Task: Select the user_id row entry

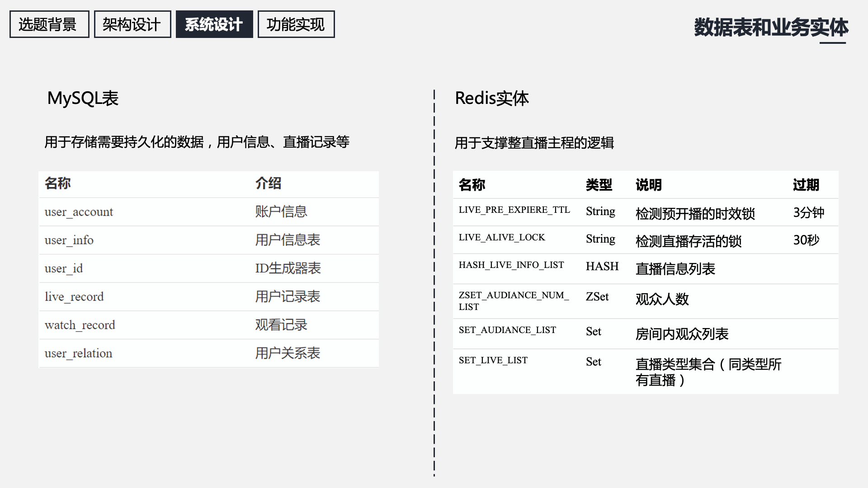Action: click(64, 268)
